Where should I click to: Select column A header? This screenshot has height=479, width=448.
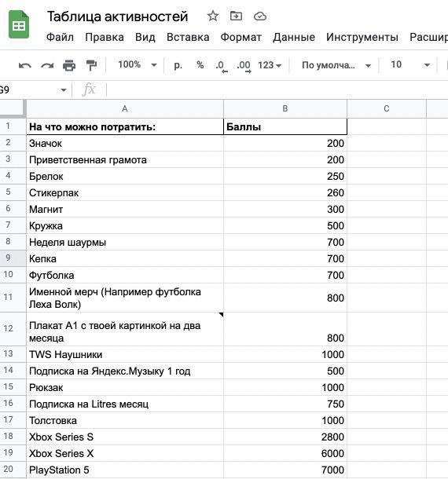click(x=125, y=108)
